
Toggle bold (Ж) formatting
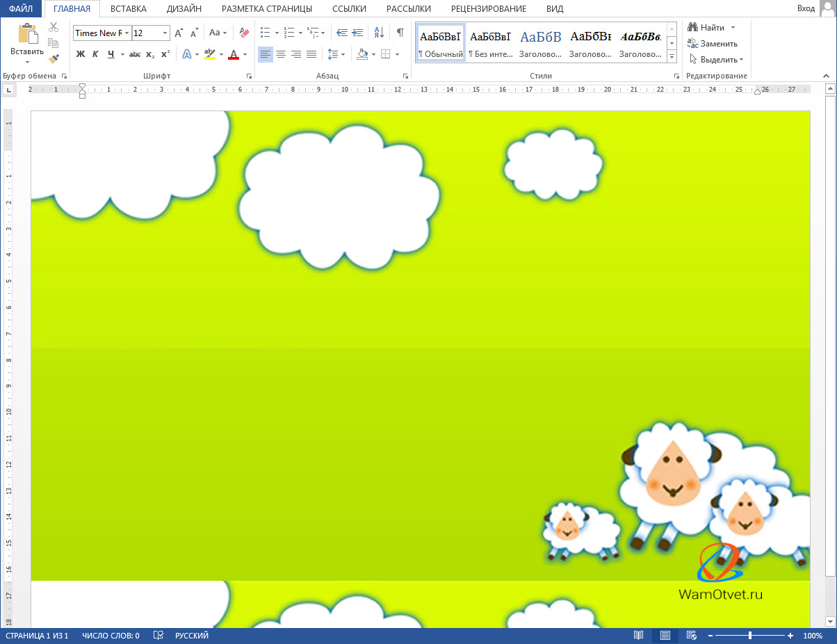(80, 54)
